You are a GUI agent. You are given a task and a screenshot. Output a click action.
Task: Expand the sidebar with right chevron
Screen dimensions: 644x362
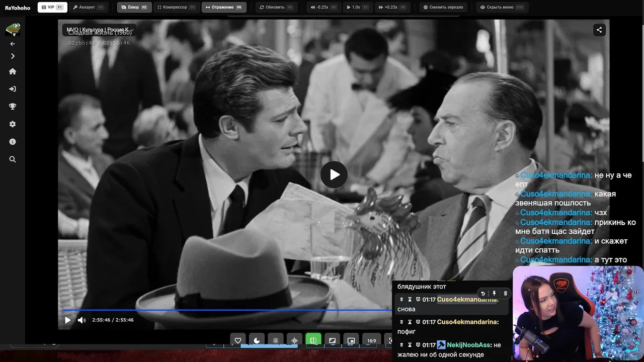(x=13, y=56)
